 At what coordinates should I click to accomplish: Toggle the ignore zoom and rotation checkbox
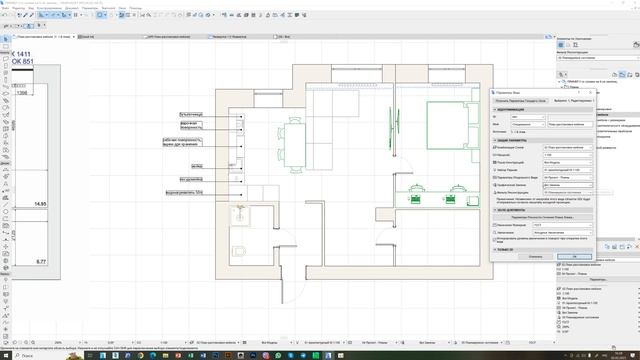[x=495, y=240]
